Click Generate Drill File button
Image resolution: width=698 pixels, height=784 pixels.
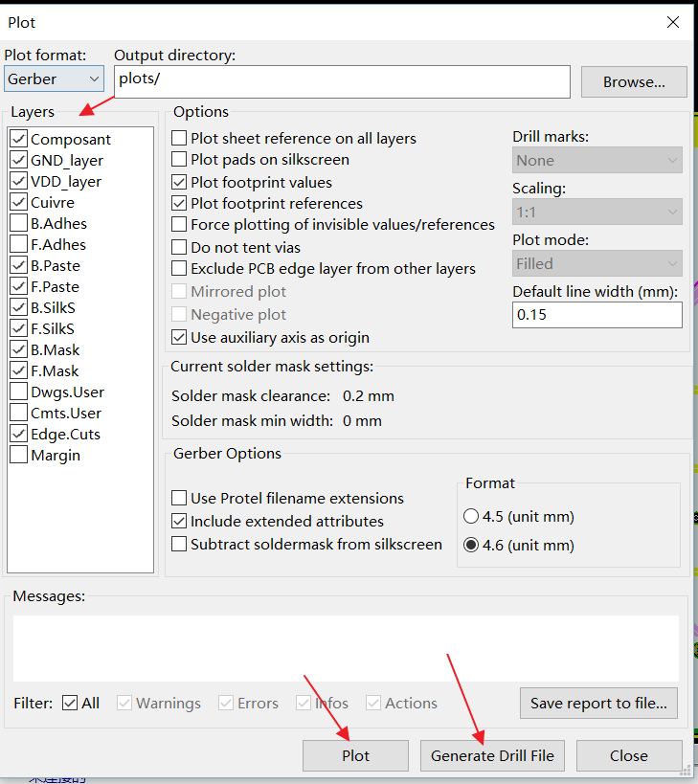click(492, 755)
